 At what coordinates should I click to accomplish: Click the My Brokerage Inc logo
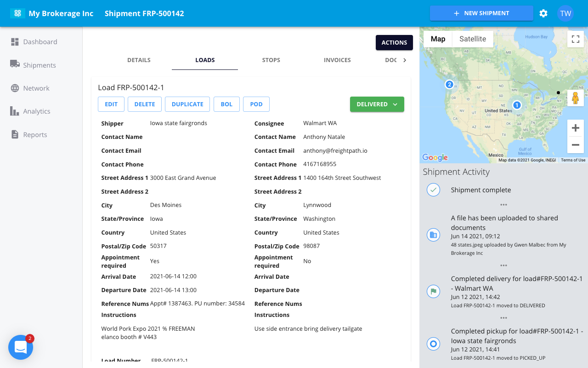[17, 13]
